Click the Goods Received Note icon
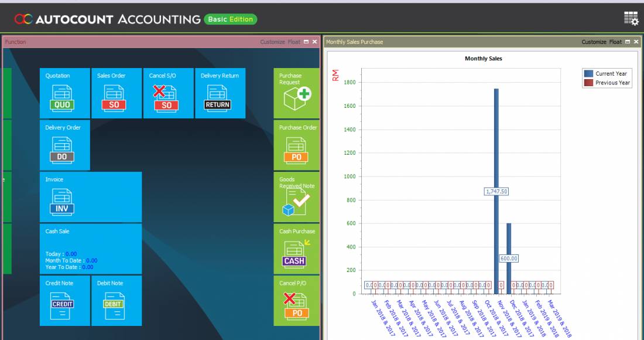644x340 pixels. (296, 198)
